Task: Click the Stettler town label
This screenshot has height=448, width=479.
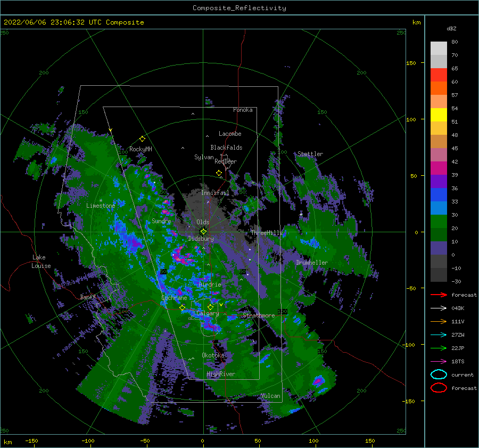Action: tap(310, 154)
